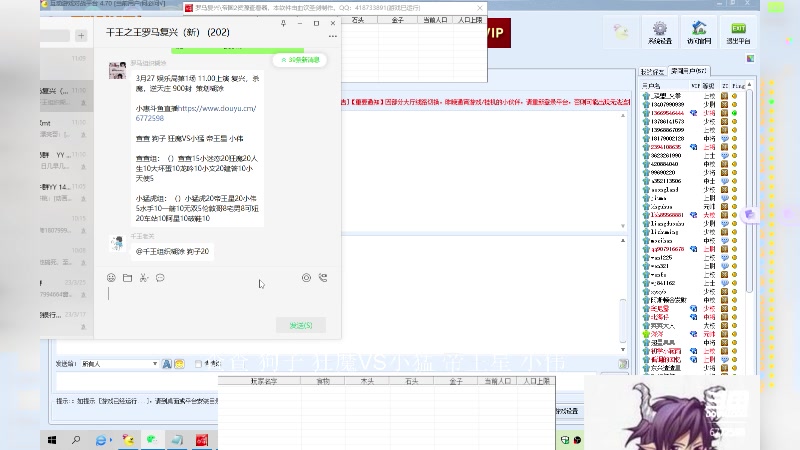Image resolution: width=800 pixels, height=450 pixels.
Task: Open the three-dot chat info menu
Action: (333, 36)
